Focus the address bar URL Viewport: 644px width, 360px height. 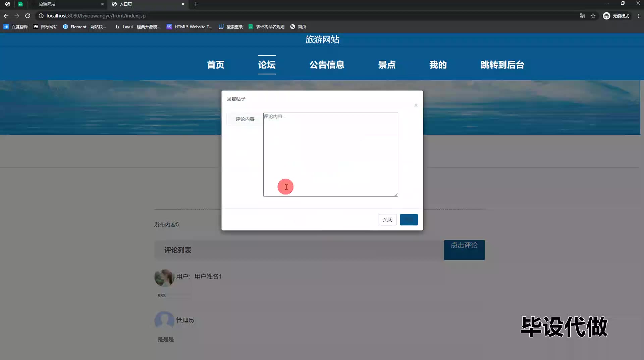[x=96, y=16]
